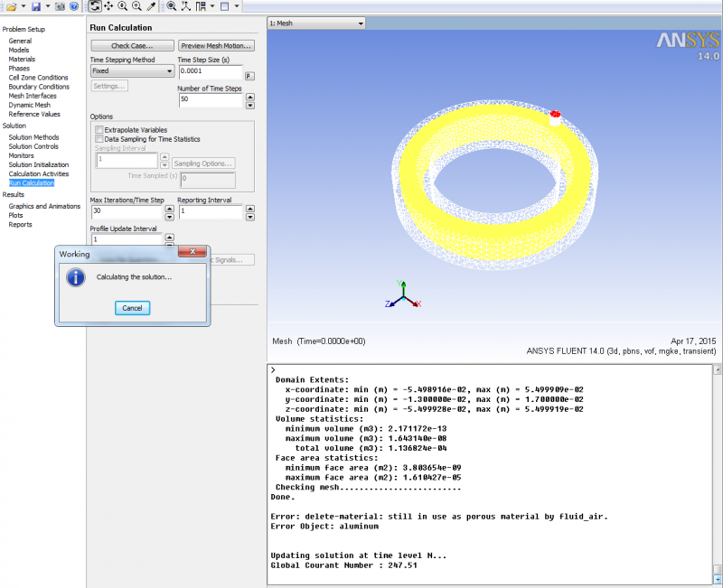723x588 pixels.
Task: Increase the Profile Update Interval
Action: pyautogui.click(x=169, y=238)
